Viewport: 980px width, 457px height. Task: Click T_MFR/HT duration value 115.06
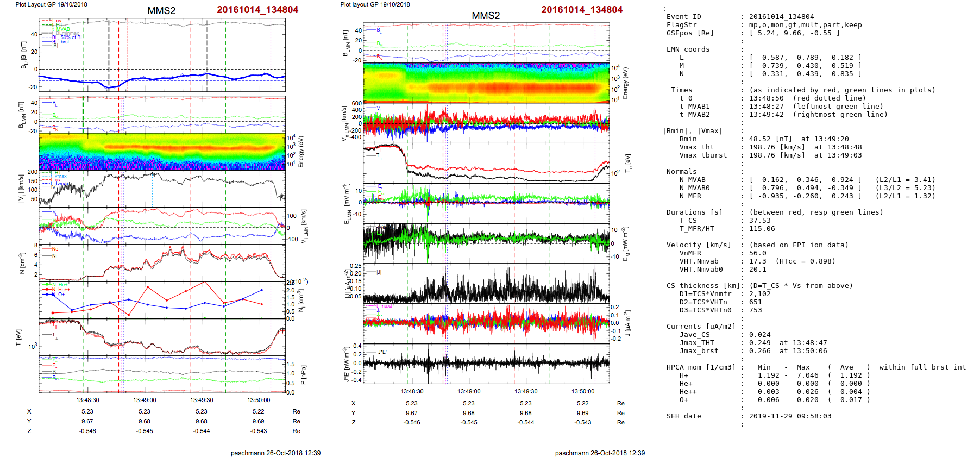click(762, 229)
